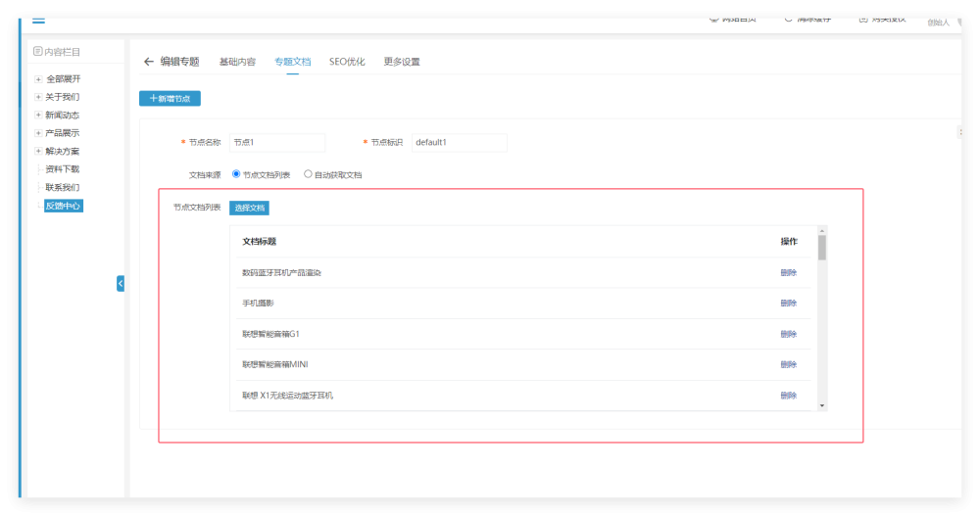
Task: Switch to the 更多设置 tab
Action: pyautogui.click(x=402, y=62)
